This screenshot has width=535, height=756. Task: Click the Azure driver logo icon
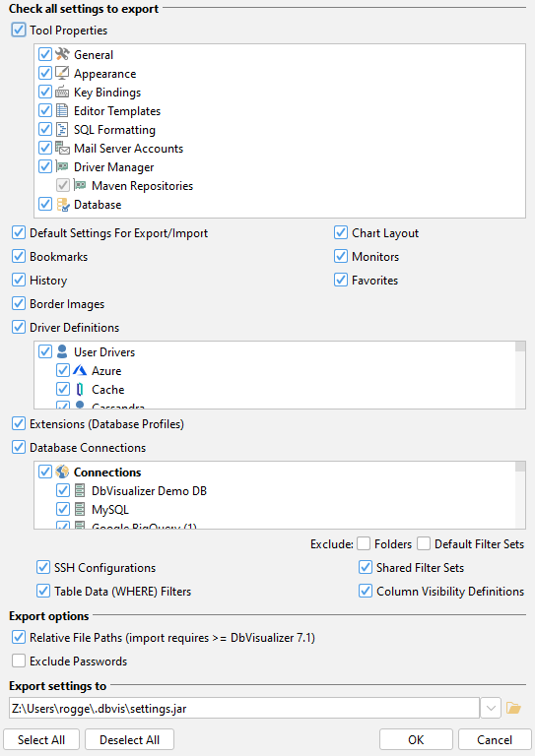[80, 370]
